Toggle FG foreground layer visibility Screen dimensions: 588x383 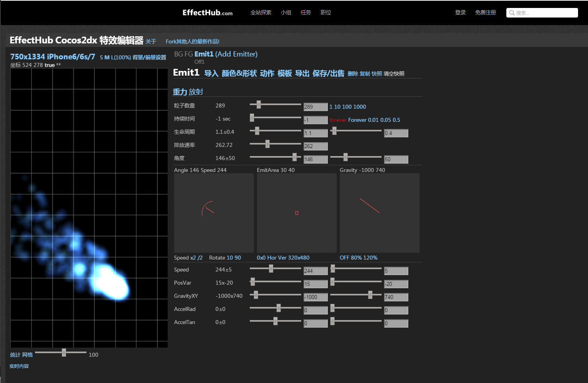coord(187,54)
